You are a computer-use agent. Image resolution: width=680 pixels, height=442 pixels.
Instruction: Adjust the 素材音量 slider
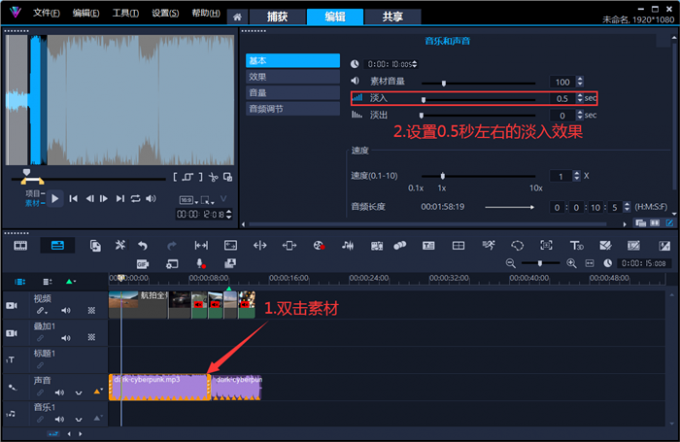click(x=444, y=83)
